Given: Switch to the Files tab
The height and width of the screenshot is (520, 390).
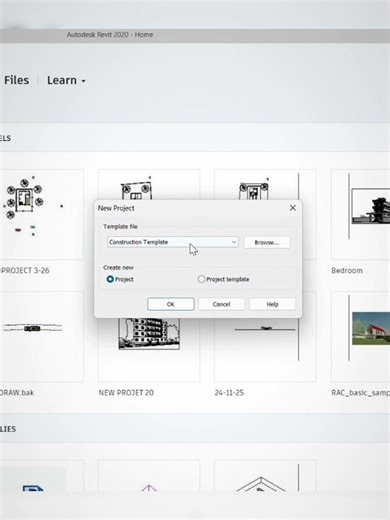Looking at the screenshot, I should coord(16,80).
